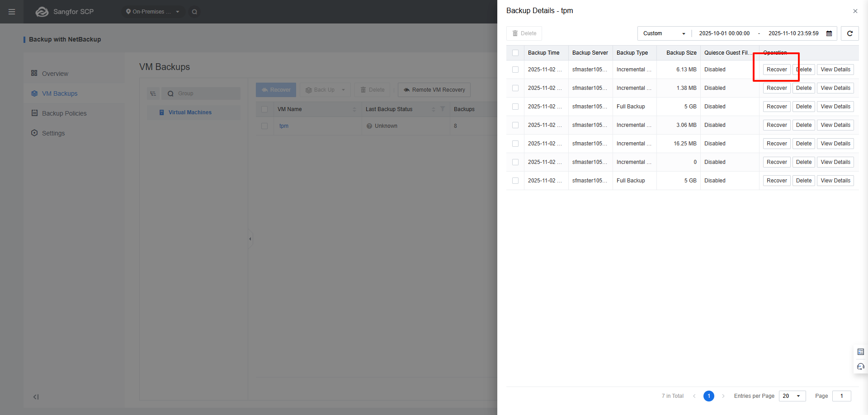Open the calendar date picker icon

pyautogui.click(x=829, y=33)
